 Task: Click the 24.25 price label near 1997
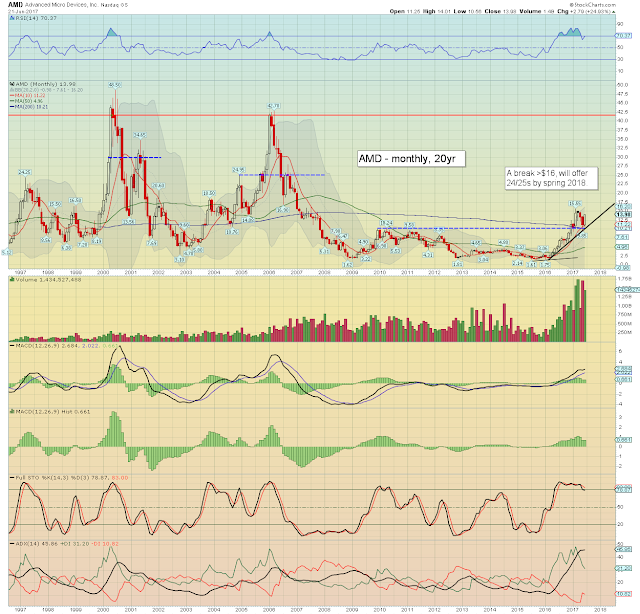click(x=24, y=172)
